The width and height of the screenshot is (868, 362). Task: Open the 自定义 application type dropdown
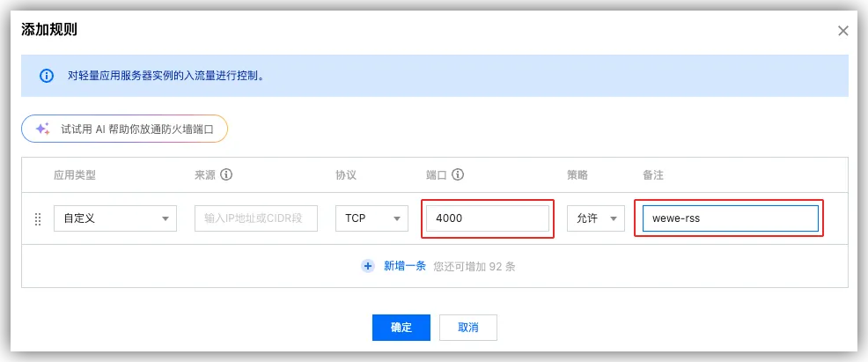pyautogui.click(x=115, y=218)
